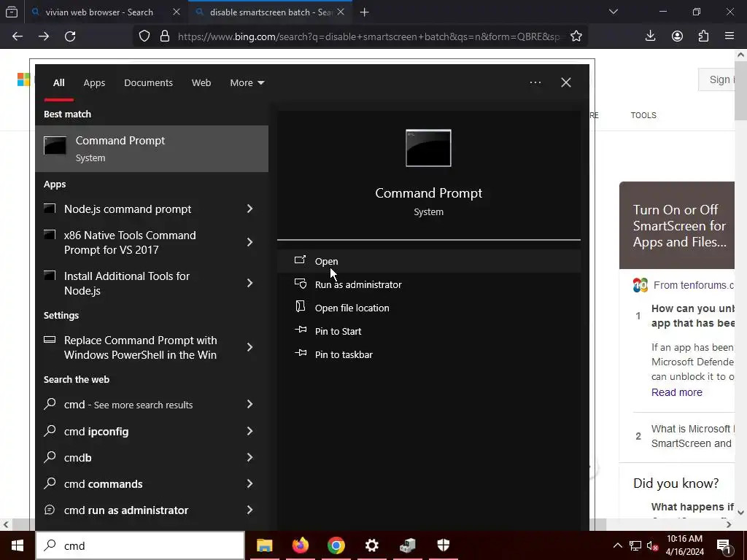Click the cmd search input box
Screen dimensions: 747x560
click(x=141, y=545)
